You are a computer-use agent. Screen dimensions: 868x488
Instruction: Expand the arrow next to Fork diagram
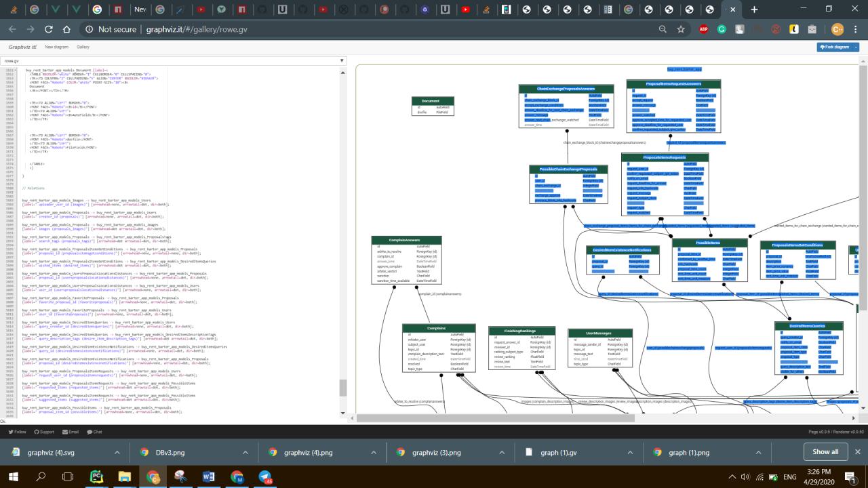[x=856, y=47]
